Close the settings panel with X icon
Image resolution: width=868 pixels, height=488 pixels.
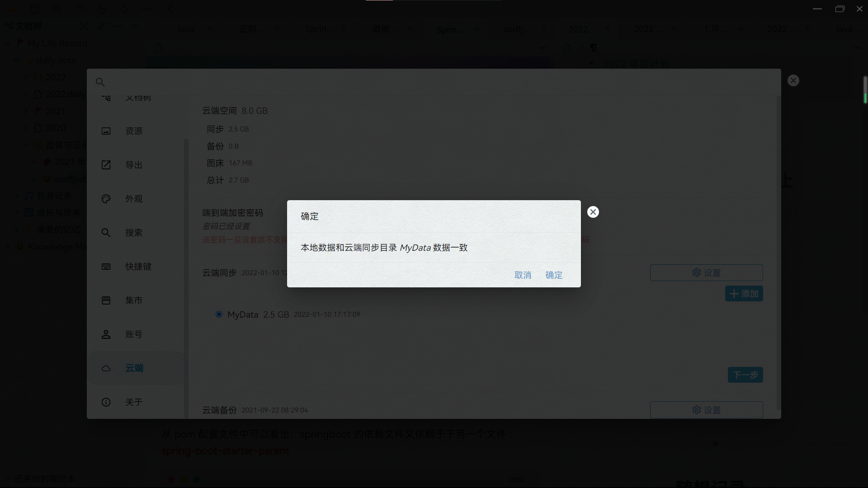pos(793,80)
